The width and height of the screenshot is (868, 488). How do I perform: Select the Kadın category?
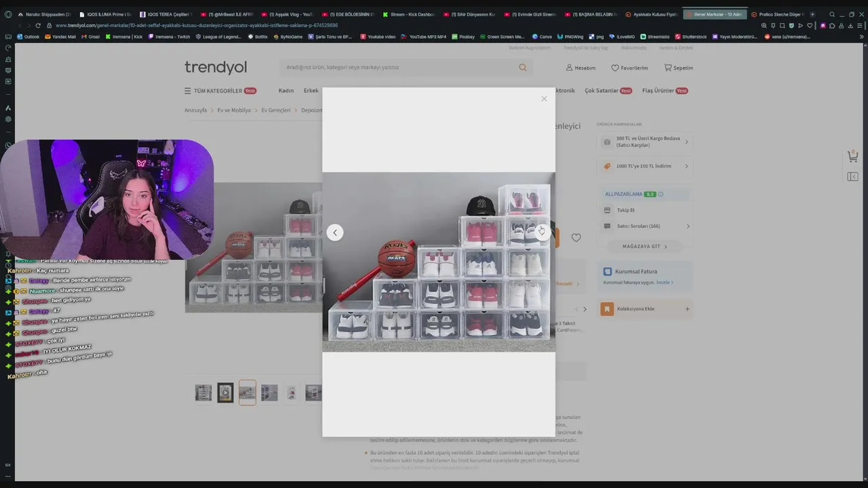click(286, 91)
